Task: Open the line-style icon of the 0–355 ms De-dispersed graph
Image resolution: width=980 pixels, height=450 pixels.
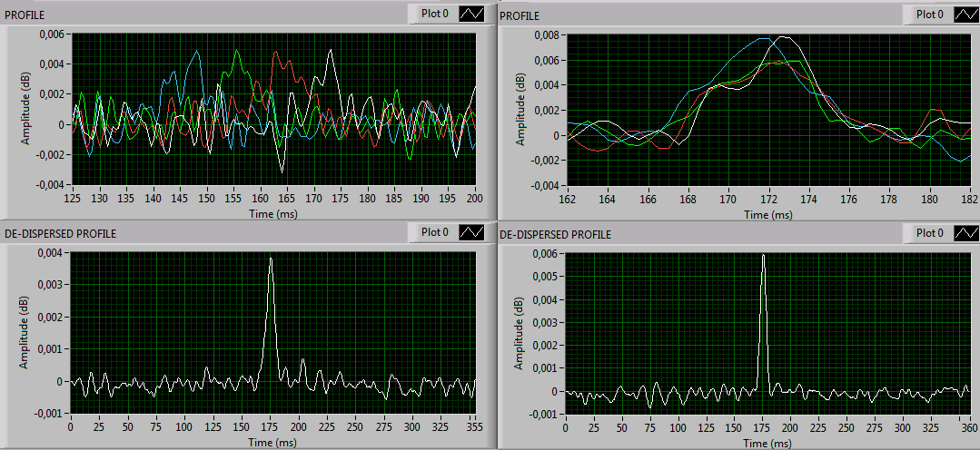Action: tap(473, 233)
